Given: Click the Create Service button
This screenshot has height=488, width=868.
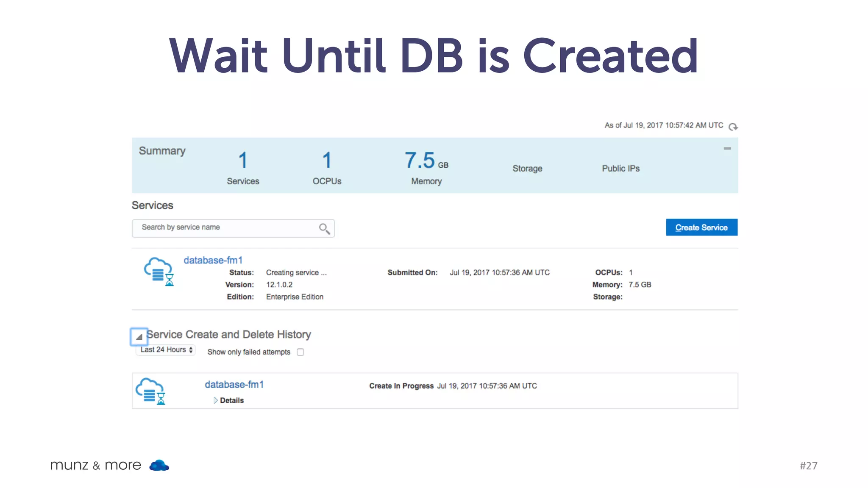Looking at the screenshot, I should pyautogui.click(x=701, y=227).
